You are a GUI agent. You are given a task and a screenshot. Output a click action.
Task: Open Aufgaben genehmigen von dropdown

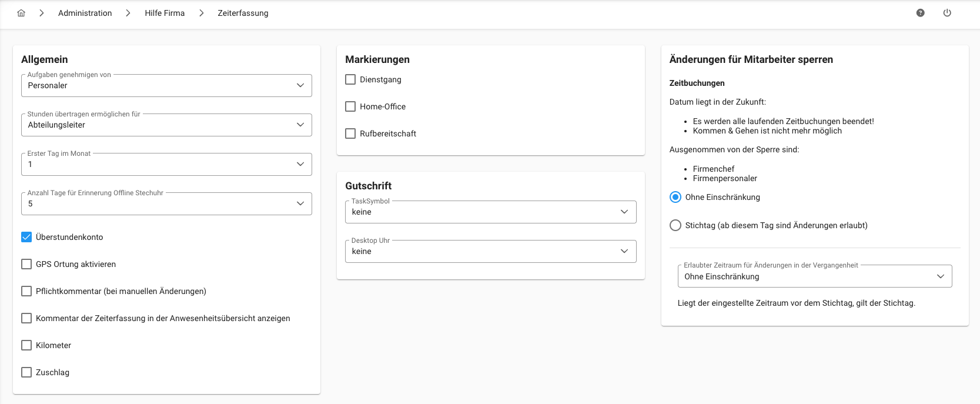click(166, 86)
